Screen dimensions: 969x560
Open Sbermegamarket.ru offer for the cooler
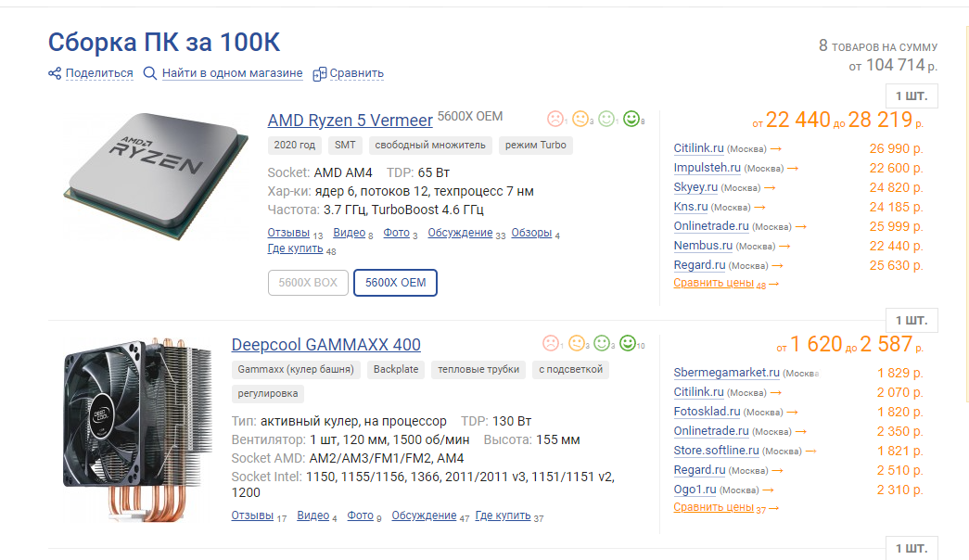(727, 373)
